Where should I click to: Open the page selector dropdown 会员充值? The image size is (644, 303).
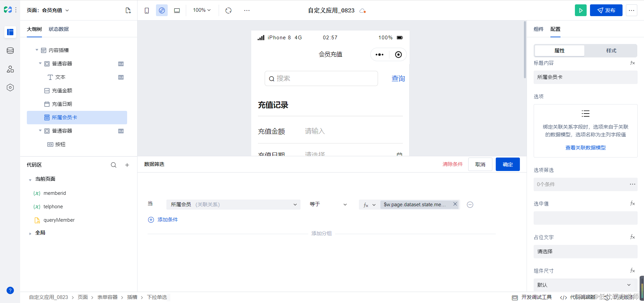tap(48, 10)
